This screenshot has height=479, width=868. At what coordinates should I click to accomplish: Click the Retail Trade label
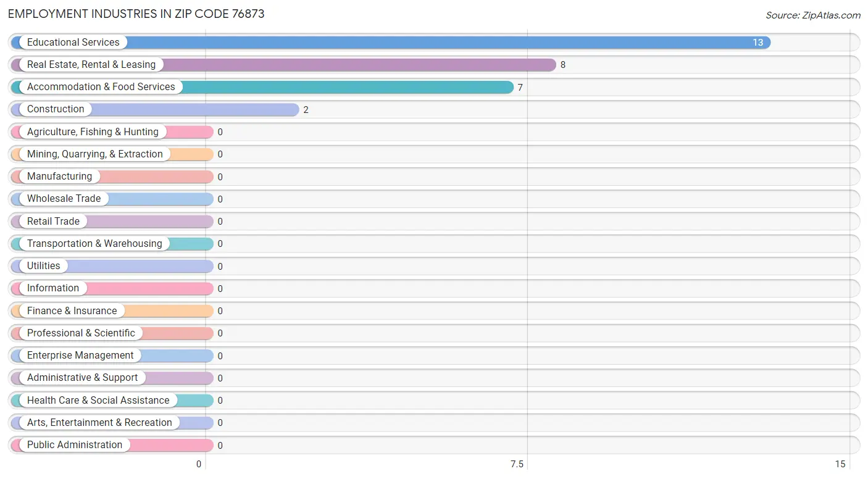tap(53, 222)
